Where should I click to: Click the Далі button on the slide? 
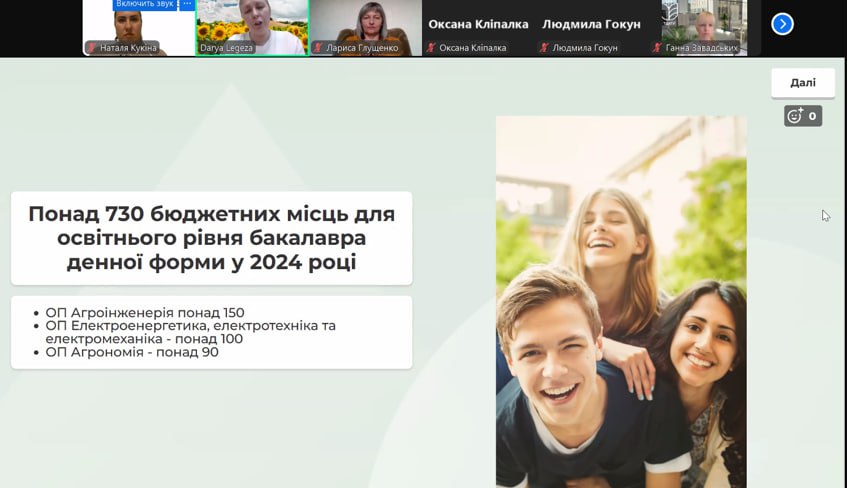(803, 83)
